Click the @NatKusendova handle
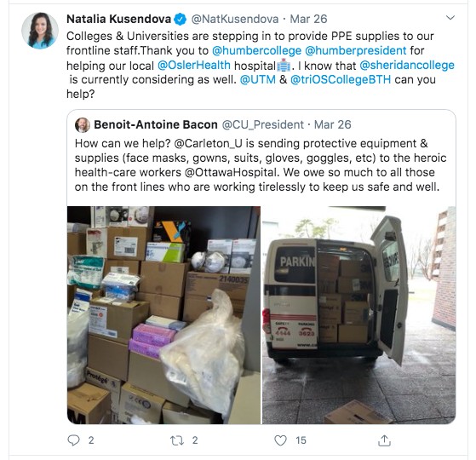476x460 pixels. [x=235, y=19]
